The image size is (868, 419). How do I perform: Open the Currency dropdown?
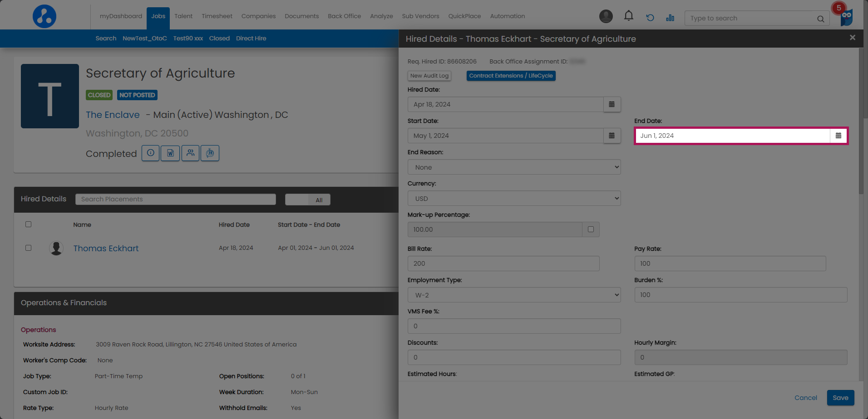(514, 199)
